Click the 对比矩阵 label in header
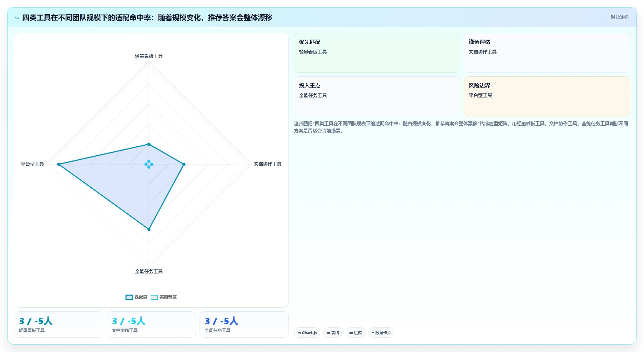644x352 pixels. click(x=620, y=17)
